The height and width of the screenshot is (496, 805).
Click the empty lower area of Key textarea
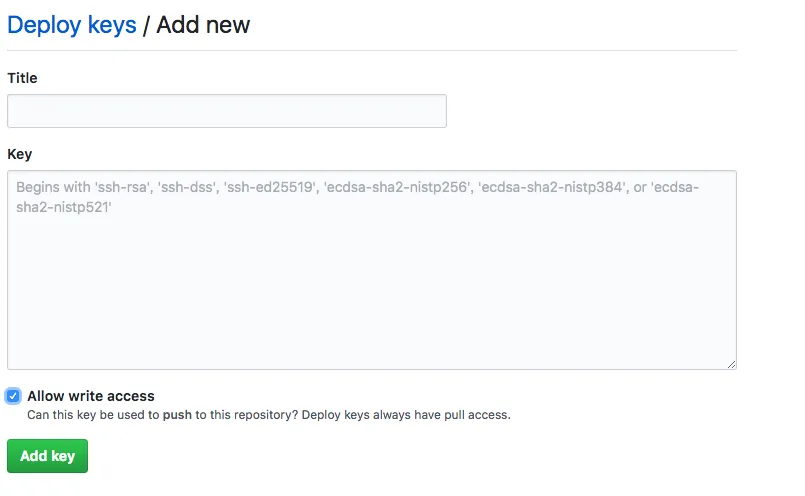point(371,320)
